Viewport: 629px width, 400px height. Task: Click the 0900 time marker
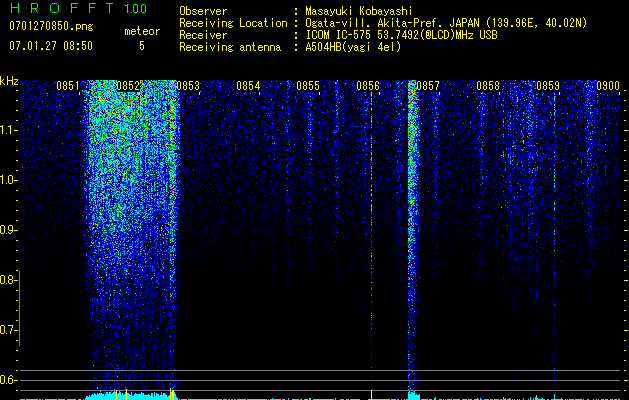[x=608, y=86]
